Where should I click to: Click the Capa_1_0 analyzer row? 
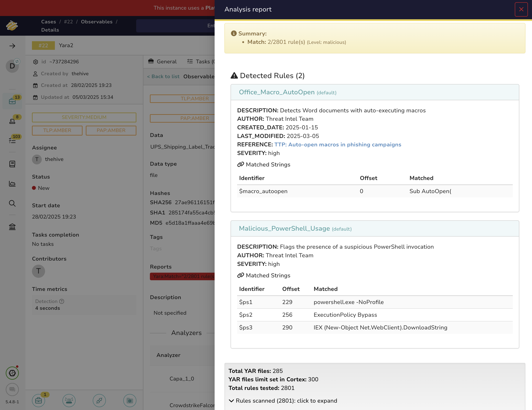182,379
